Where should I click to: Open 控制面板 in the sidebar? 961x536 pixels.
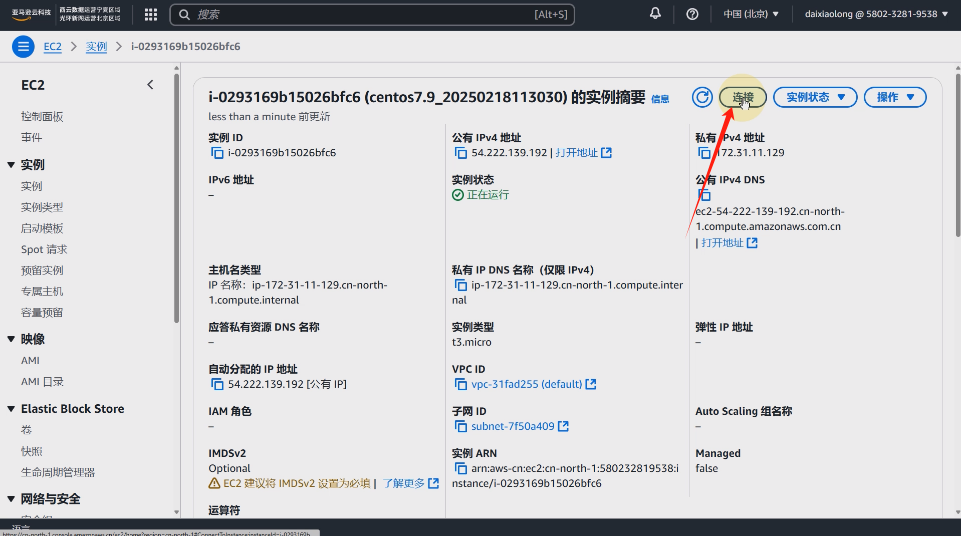coord(42,116)
